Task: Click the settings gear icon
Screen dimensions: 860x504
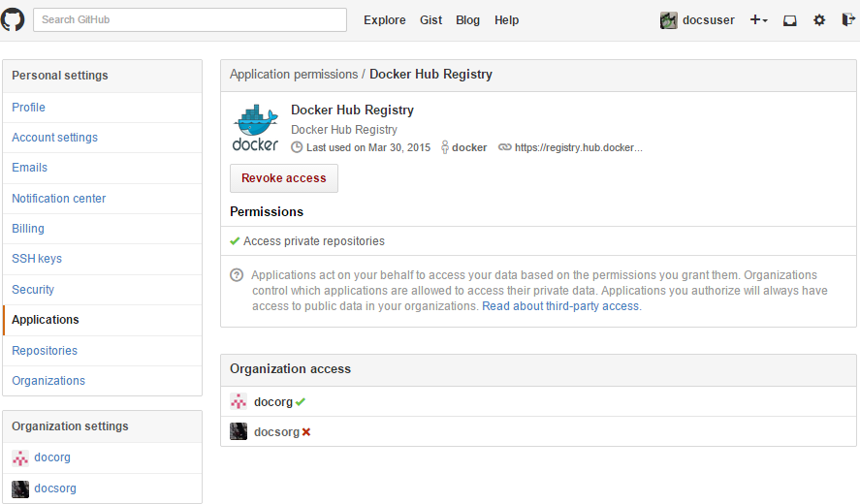Action: [x=819, y=20]
